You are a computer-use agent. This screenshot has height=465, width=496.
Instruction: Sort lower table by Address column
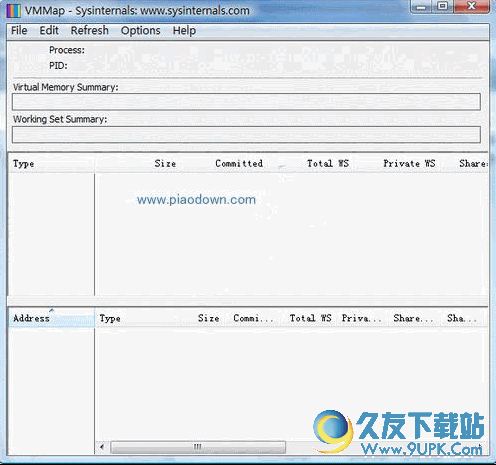coord(51,318)
